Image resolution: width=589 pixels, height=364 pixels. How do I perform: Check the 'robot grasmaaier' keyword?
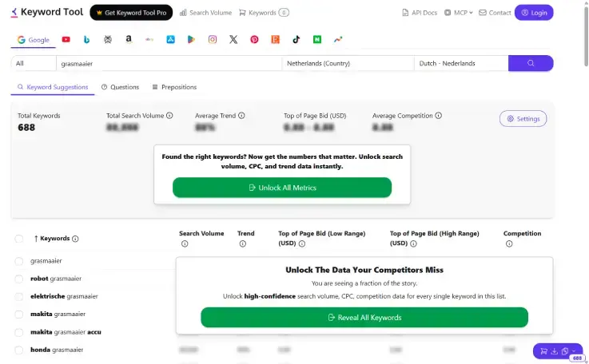tap(19, 279)
